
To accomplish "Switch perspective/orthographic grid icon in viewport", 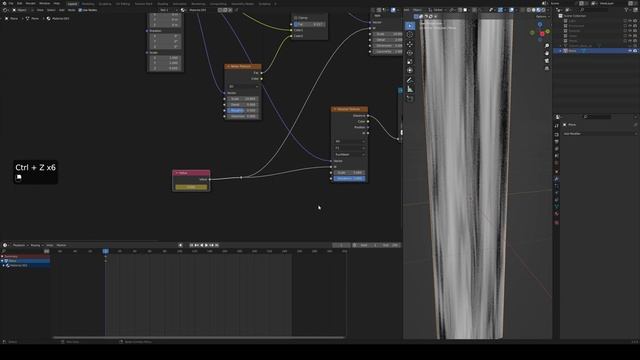I will [x=547, y=68].
